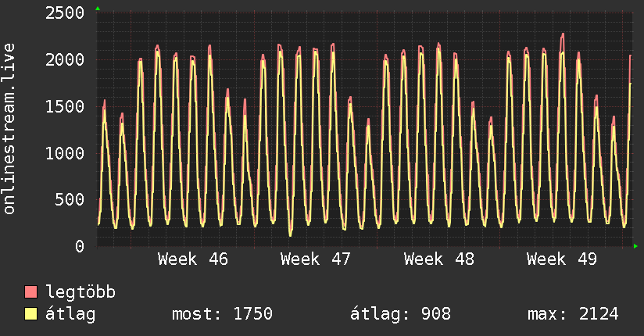Viewport: 644px width, 336px height.
Task: Click the átlag: 908 statistic
Action: 400,314
